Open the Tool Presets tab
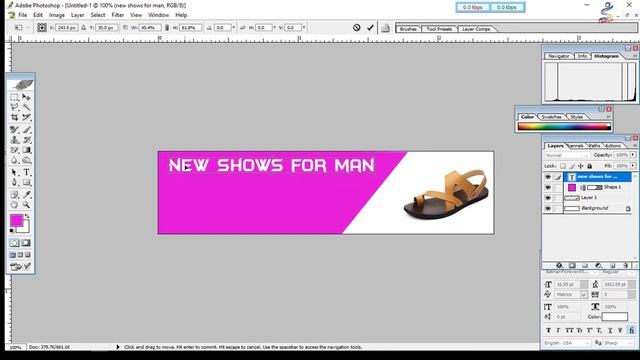The height and width of the screenshot is (360, 640). (439, 29)
